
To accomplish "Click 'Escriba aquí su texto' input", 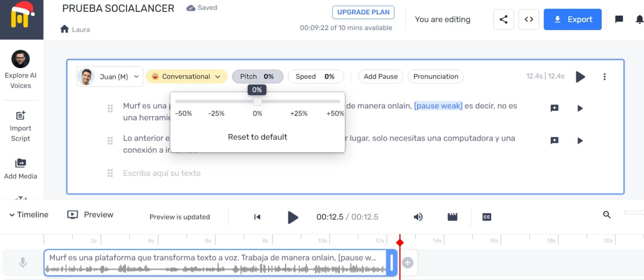I will 162,173.
